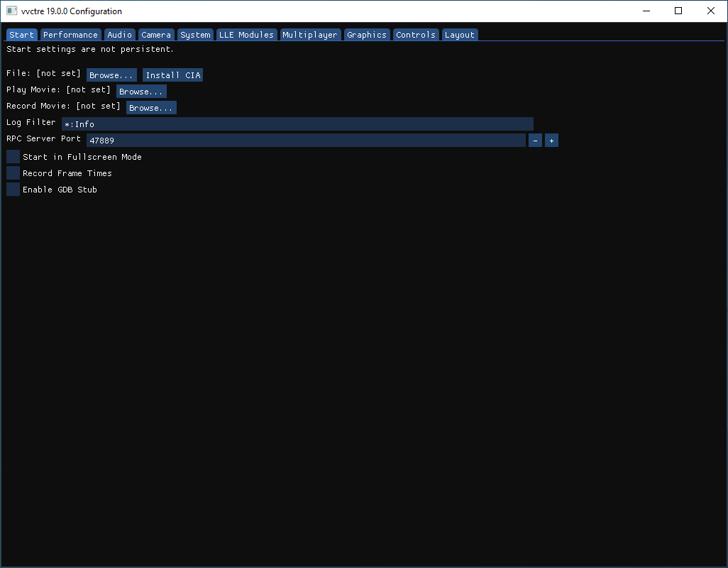The image size is (728, 568).
Task: Maximize the vvctre Configuration window
Action: [x=678, y=11]
